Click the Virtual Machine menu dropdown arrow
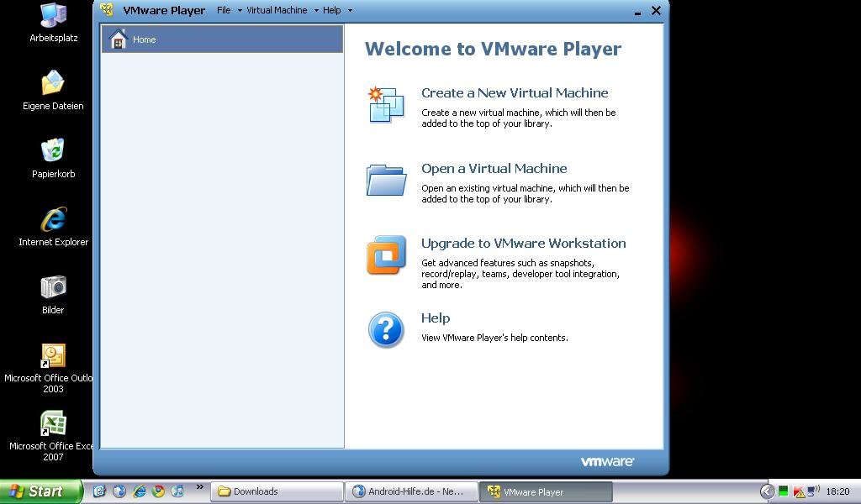Viewport: 861px width, 504px height. tap(316, 10)
